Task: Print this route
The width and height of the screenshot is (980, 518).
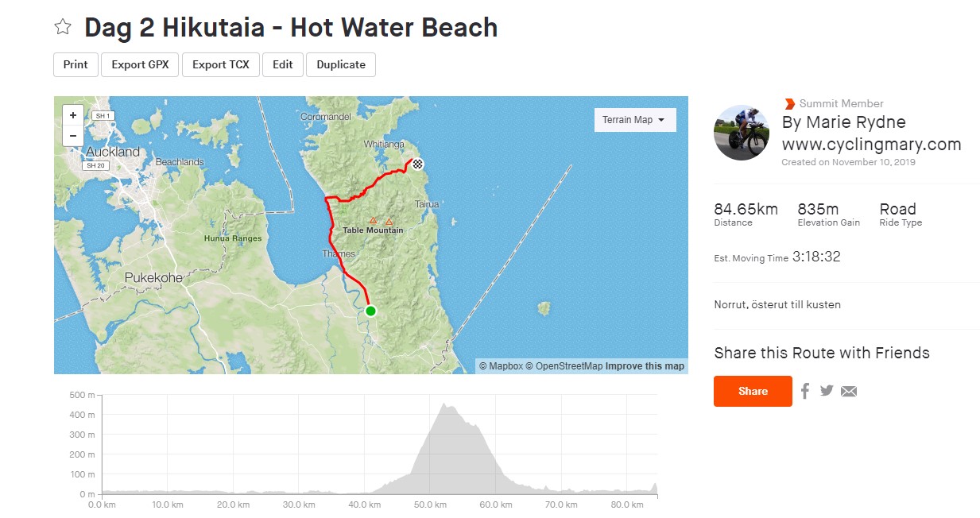Action: 75,64
